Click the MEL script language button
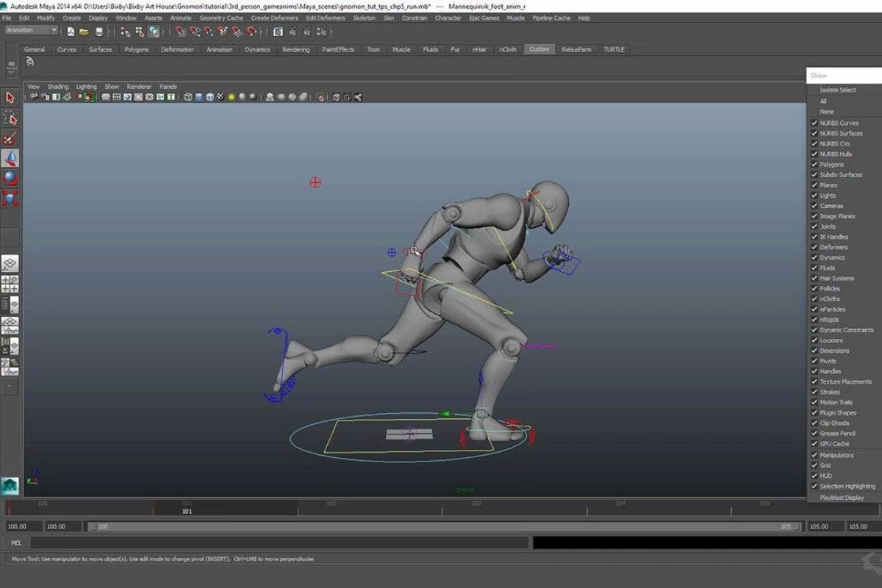 (x=16, y=543)
